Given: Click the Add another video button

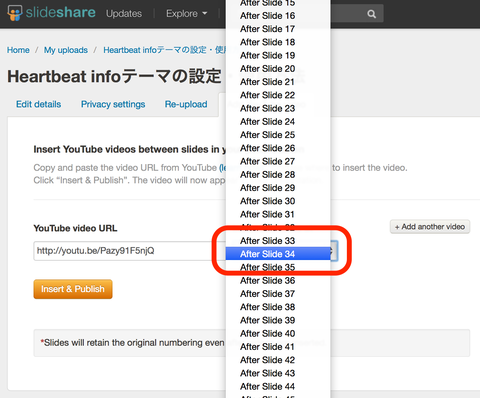Looking at the screenshot, I should click(x=430, y=227).
